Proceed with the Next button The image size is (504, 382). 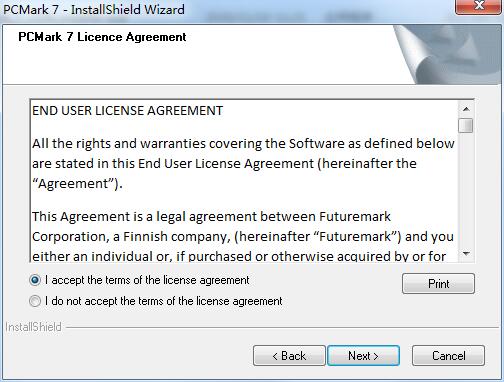coord(363,356)
